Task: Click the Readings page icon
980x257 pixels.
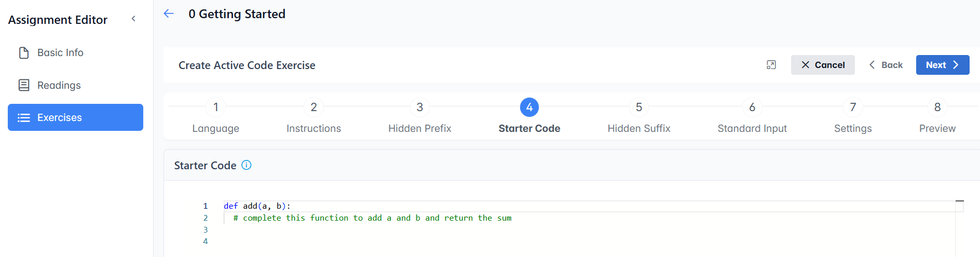Action: coord(24,85)
